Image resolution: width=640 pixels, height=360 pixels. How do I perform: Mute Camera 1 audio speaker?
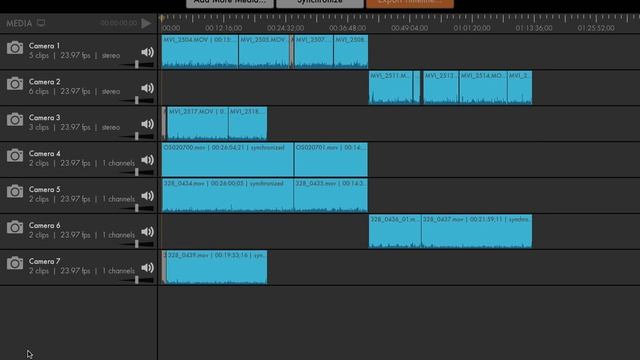[x=147, y=52]
